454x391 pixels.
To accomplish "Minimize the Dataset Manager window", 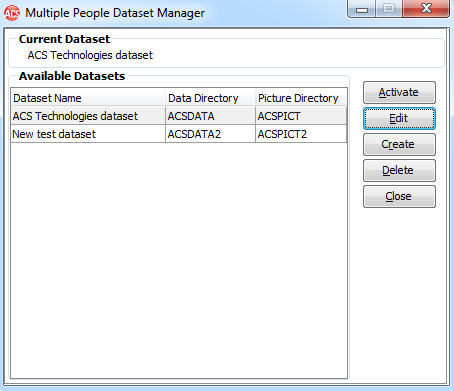I will click(362, 8).
